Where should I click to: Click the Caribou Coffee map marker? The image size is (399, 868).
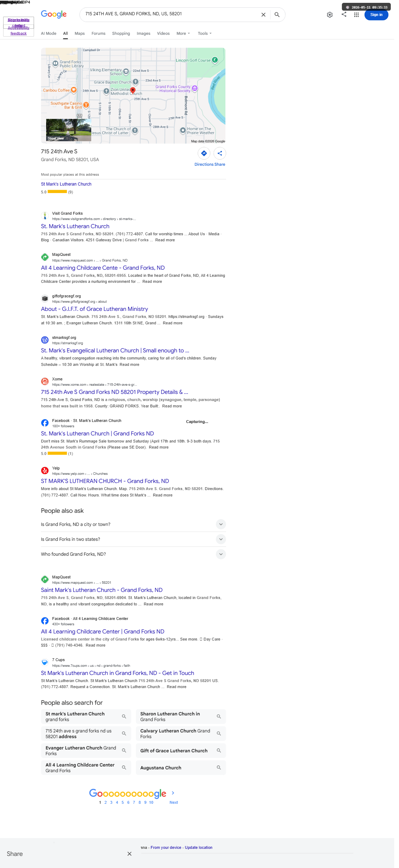[74, 90]
